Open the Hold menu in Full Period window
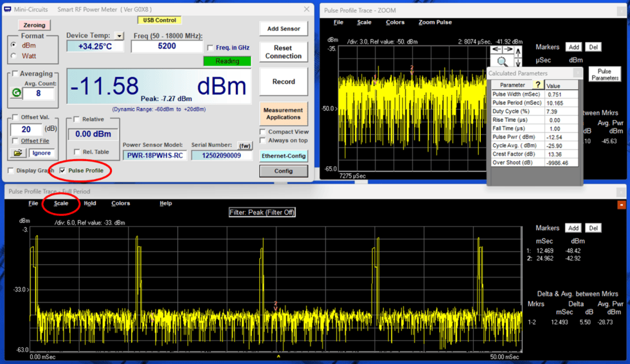 click(89, 203)
